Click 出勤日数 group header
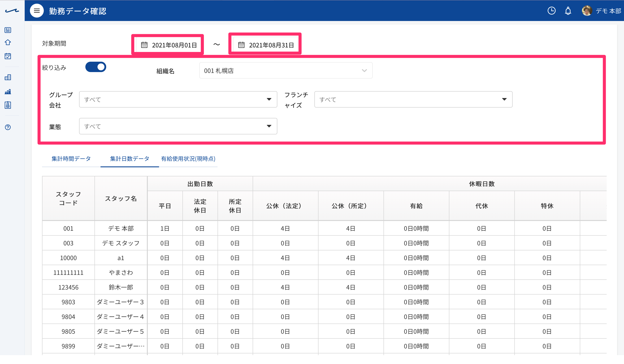624x364 pixels. click(x=200, y=184)
